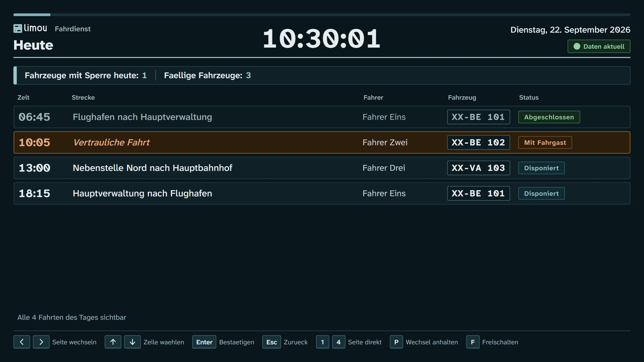This screenshot has height=362, width=644.
Task: Click the P key for Wechsel anhalten
Action: (396, 342)
